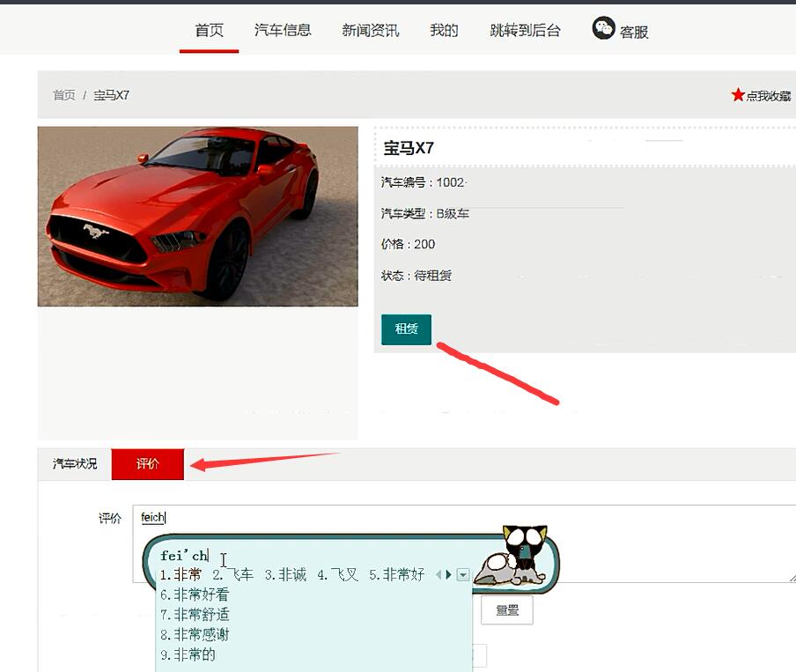Click the WeChat 客服 icon
The height and width of the screenshot is (672, 796).
pos(603,28)
